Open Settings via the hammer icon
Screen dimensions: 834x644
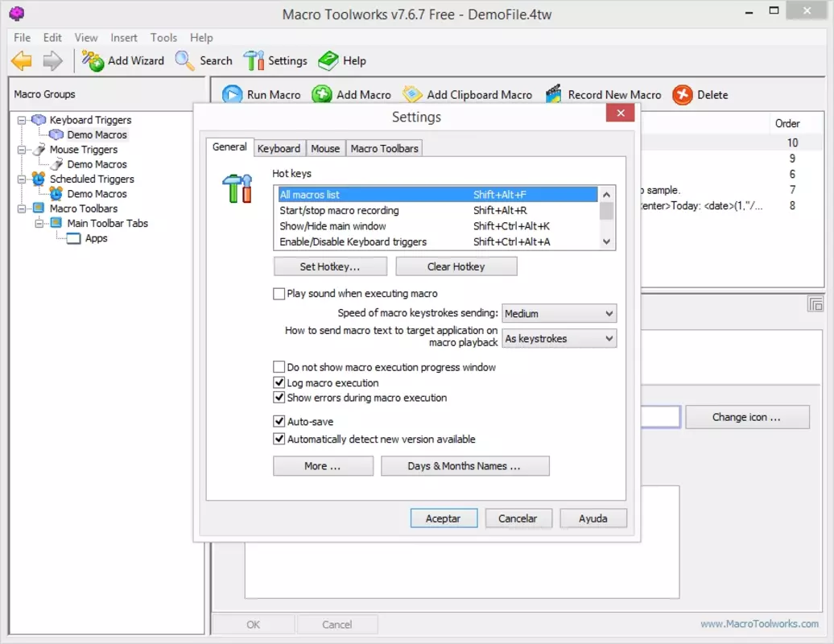pyautogui.click(x=253, y=60)
